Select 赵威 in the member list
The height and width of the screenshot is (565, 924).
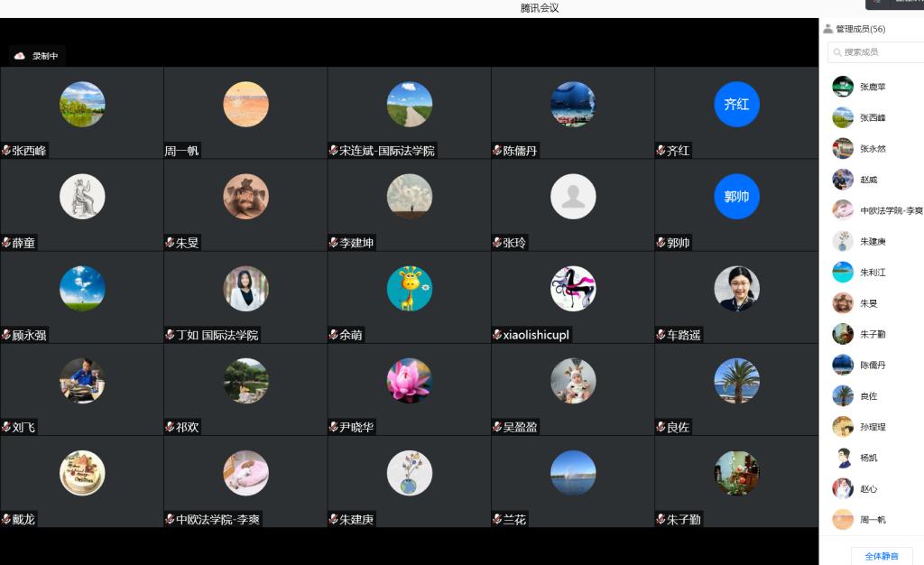pos(867,180)
